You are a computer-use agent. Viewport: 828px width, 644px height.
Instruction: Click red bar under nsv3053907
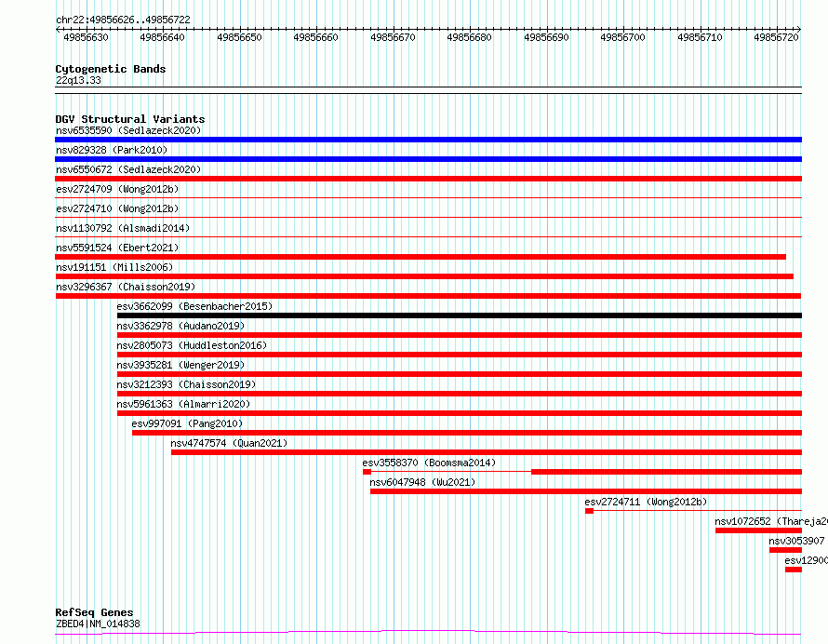[786, 550]
